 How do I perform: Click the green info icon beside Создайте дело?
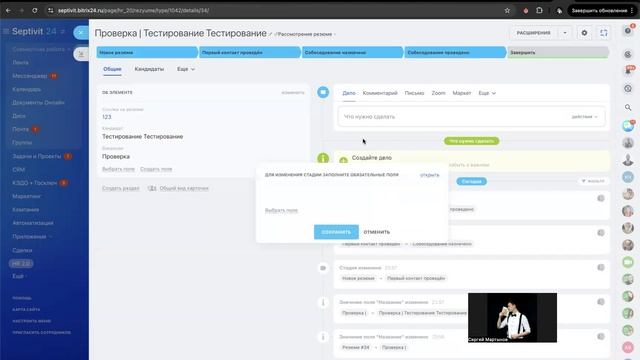[x=323, y=158]
